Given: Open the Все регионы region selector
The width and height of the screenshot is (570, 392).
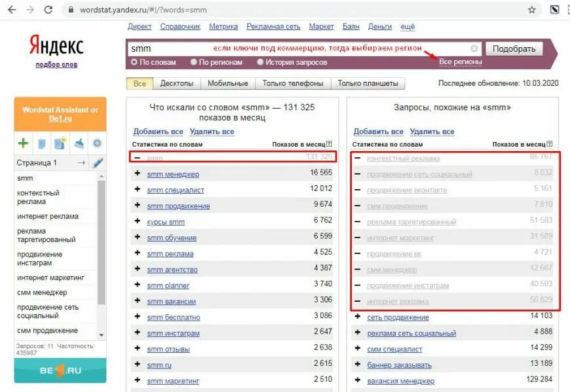Looking at the screenshot, I should [x=460, y=62].
